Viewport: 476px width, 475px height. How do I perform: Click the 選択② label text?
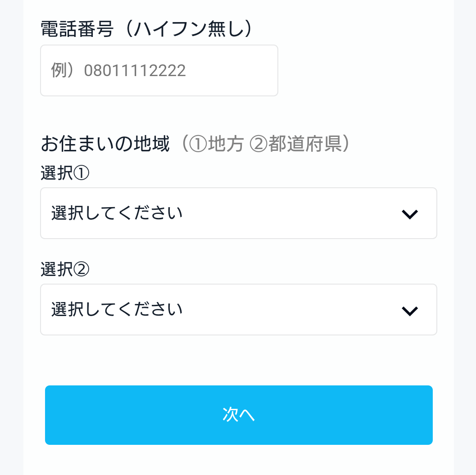pyautogui.click(x=65, y=270)
